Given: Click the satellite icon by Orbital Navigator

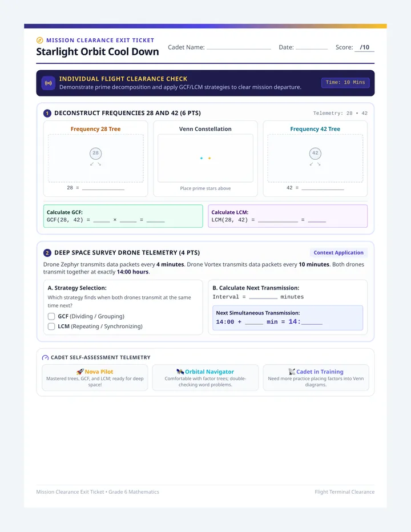Looking at the screenshot, I should [x=180, y=372].
